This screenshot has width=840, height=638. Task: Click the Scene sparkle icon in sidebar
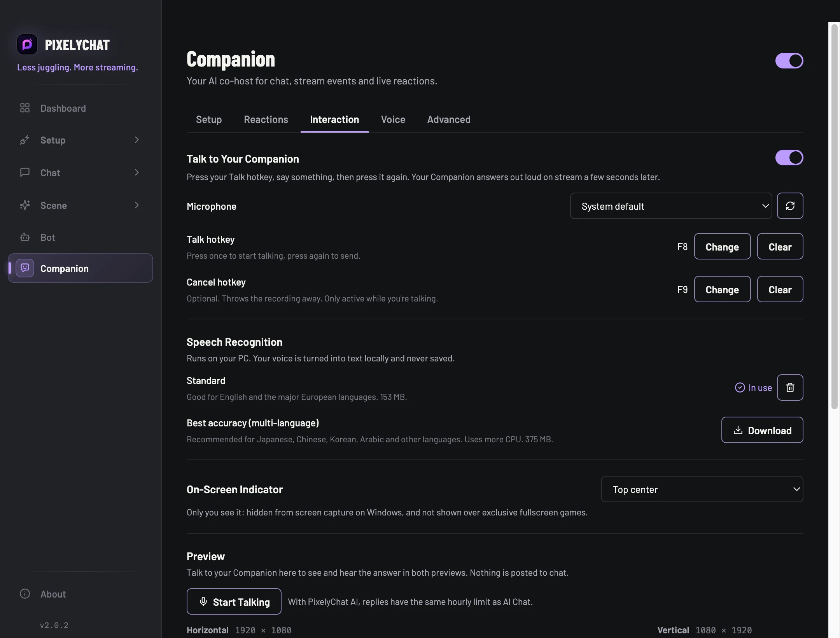click(25, 205)
